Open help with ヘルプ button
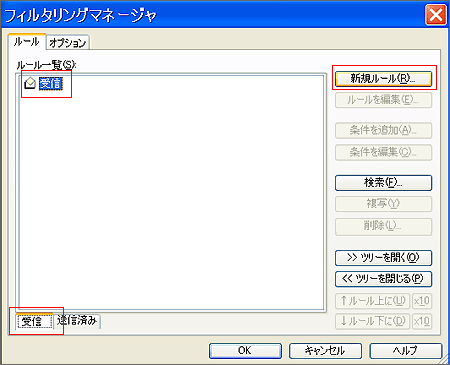 click(406, 351)
